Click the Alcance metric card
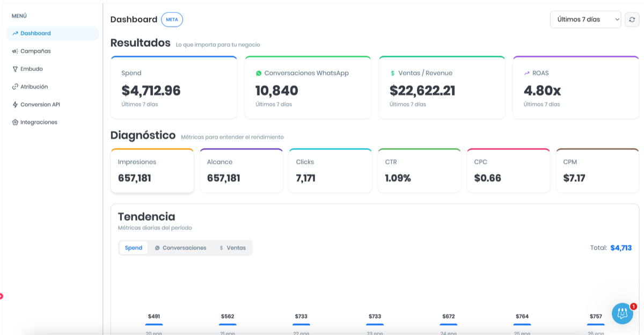This screenshot has height=335, width=644. [x=241, y=171]
